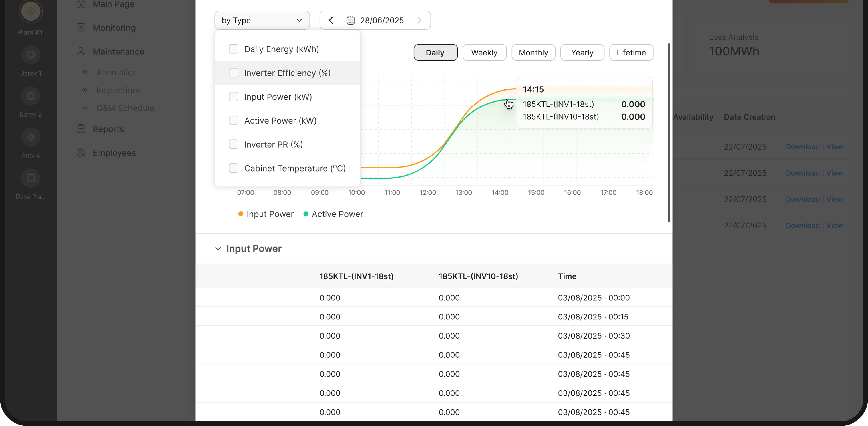Click the first row Download link
Image resolution: width=868 pixels, height=426 pixels.
pos(802,146)
